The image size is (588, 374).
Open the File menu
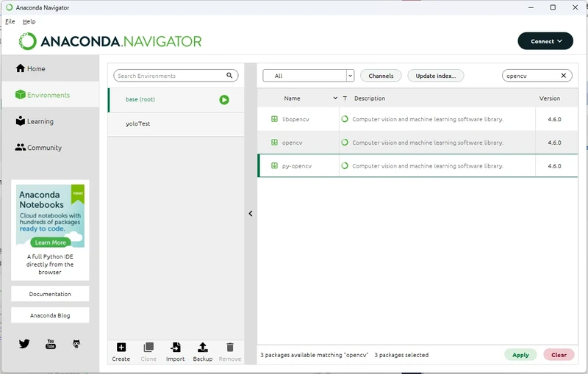tap(10, 21)
